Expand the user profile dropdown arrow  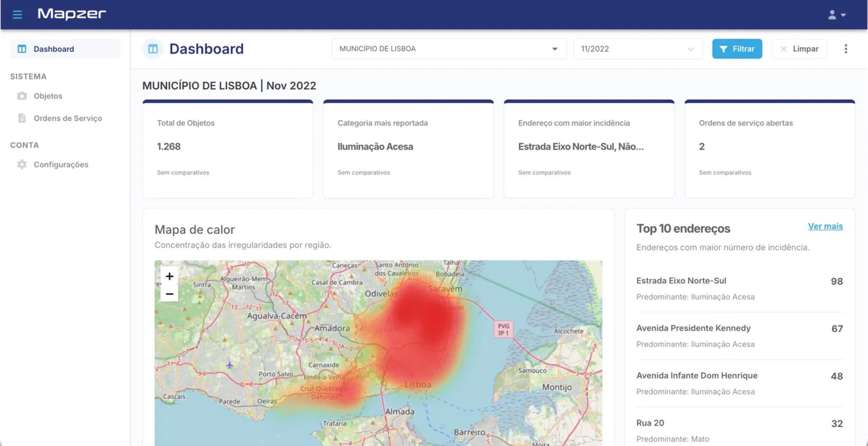(843, 15)
